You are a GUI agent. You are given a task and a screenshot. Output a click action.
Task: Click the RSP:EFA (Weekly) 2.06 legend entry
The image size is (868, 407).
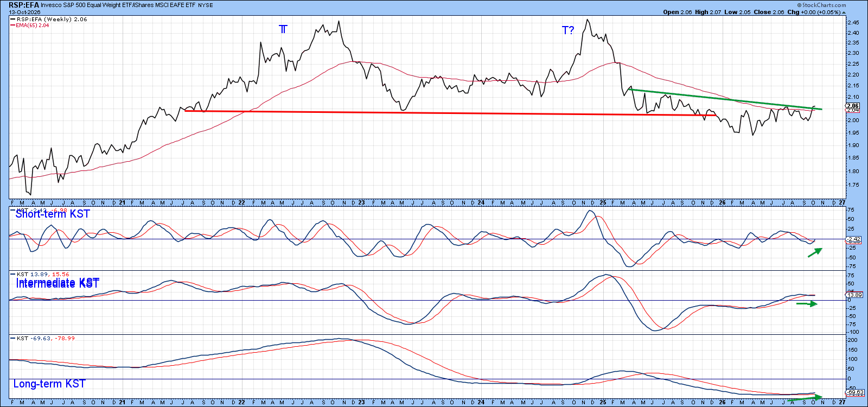click(x=49, y=19)
